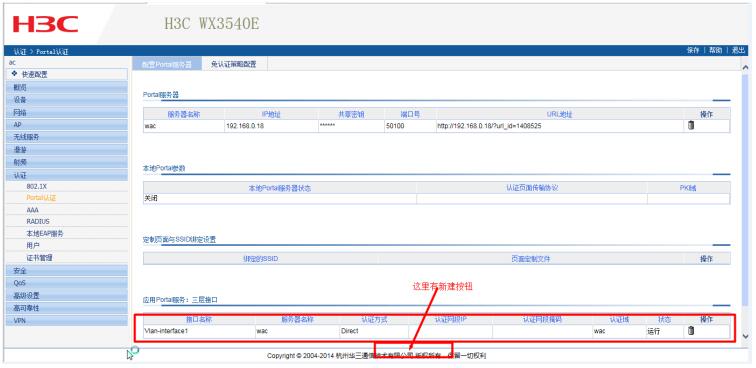The image size is (756, 368).
Task: Open the 帮助 help link
Action: [716, 51]
